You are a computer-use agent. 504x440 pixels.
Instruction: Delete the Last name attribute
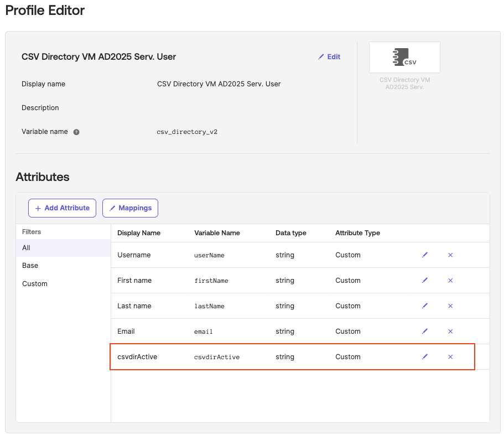pos(450,306)
